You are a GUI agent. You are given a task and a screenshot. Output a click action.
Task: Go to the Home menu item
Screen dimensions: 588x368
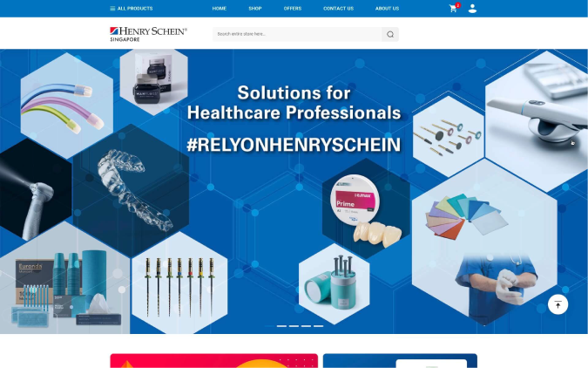click(x=220, y=8)
